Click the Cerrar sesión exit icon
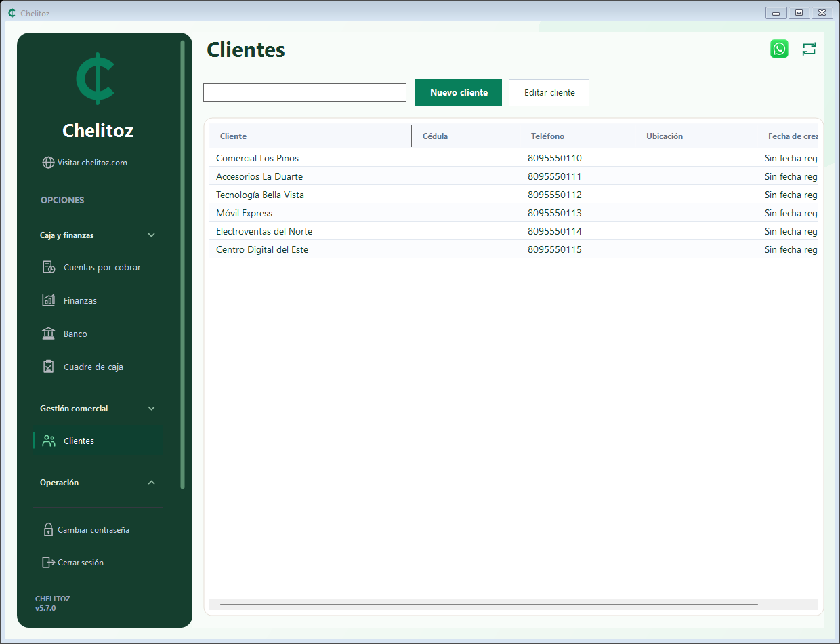 pos(48,562)
